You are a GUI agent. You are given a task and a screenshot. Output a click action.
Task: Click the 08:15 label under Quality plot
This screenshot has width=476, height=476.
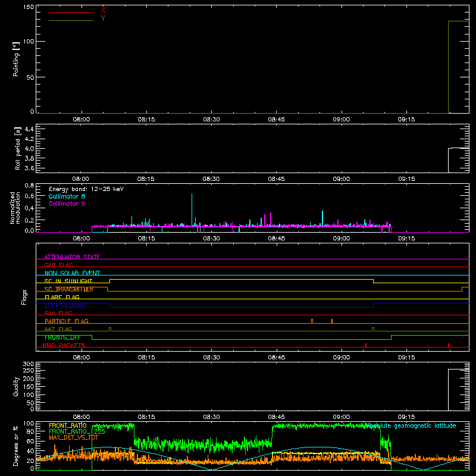(x=146, y=417)
